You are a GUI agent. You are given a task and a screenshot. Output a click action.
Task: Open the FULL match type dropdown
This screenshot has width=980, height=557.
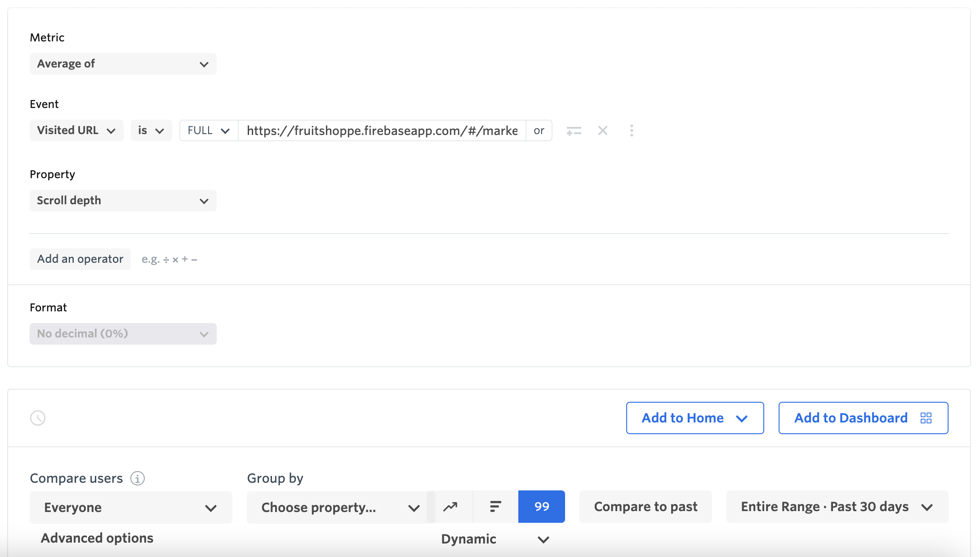click(x=209, y=130)
